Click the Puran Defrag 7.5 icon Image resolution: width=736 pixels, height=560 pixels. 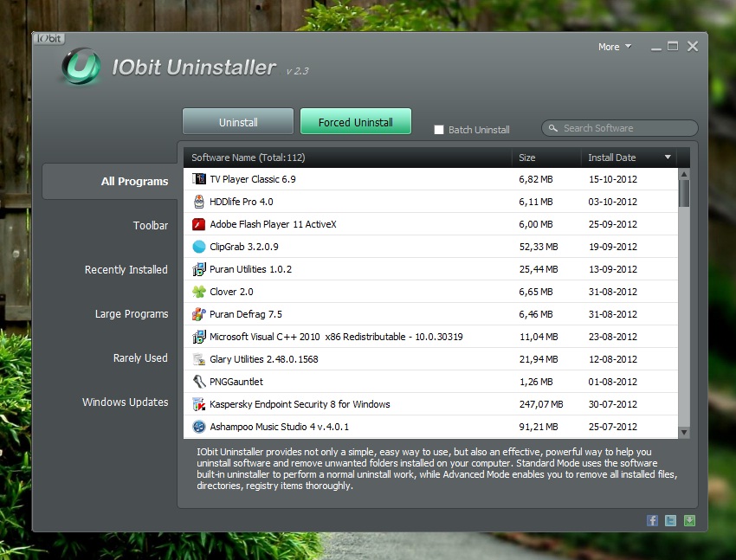coord(199,314)
